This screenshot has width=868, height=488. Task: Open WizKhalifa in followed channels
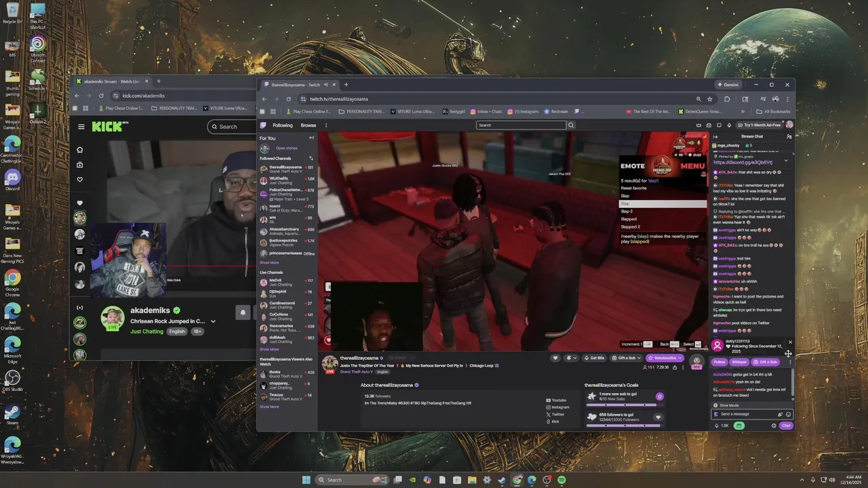pos(287,180)
